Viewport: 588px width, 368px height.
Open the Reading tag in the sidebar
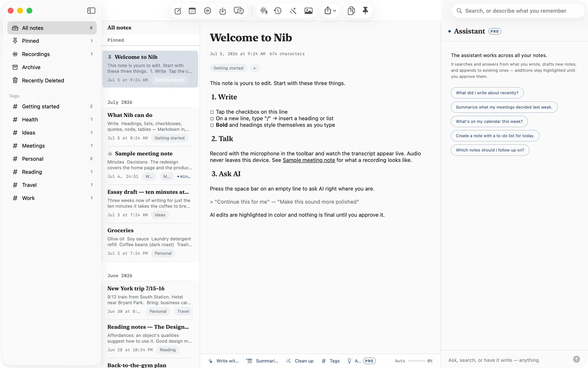click(x=52, y=172)
